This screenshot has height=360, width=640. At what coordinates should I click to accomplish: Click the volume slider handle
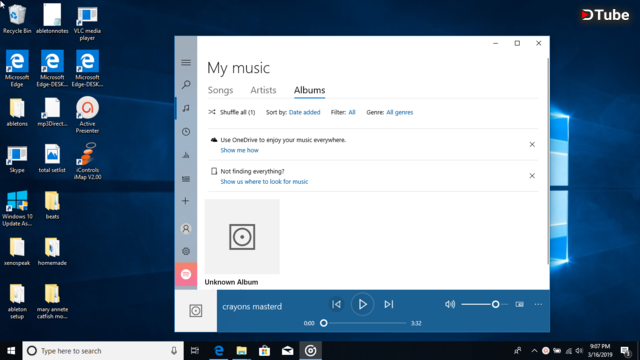pos(496,304)
